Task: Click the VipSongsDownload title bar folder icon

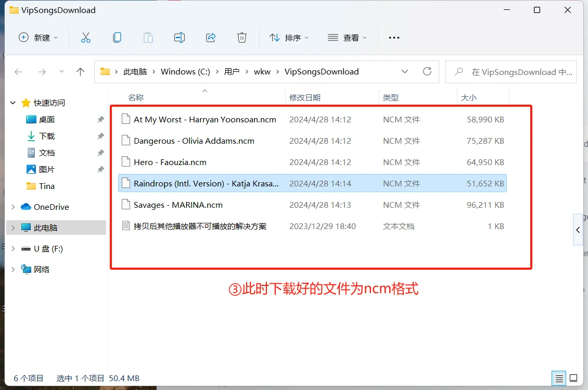Action: [14, 10]
